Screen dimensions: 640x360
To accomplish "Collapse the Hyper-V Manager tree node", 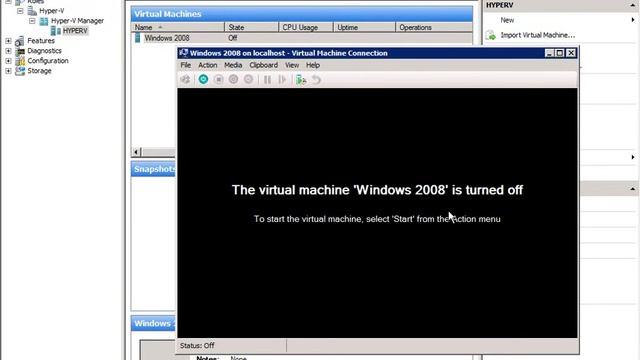I will tap(32, 21).
